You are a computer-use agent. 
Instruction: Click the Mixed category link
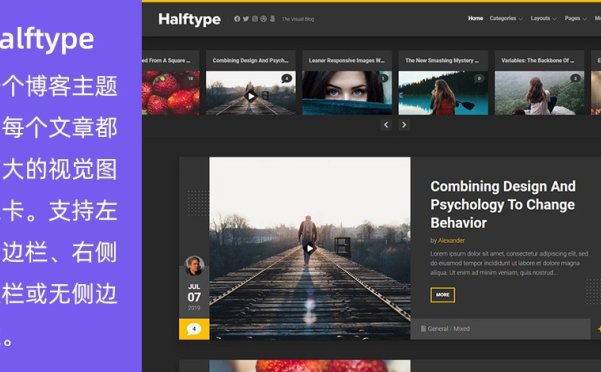(461, 329)
